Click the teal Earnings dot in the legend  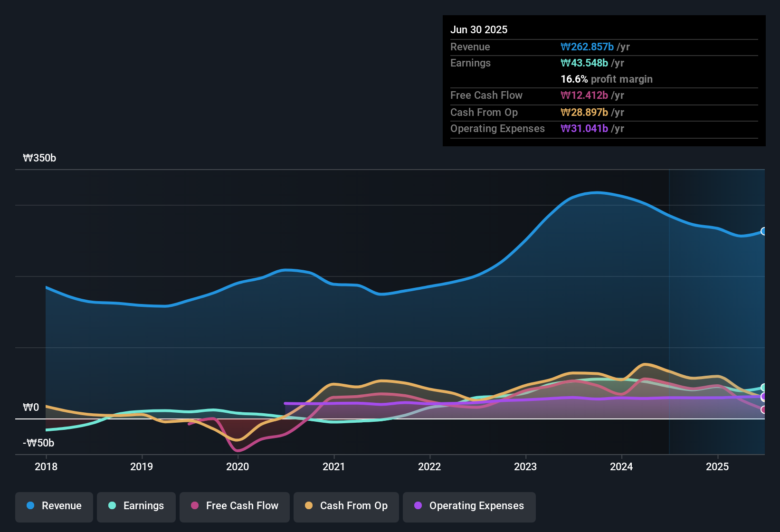[x=112, y=506]
